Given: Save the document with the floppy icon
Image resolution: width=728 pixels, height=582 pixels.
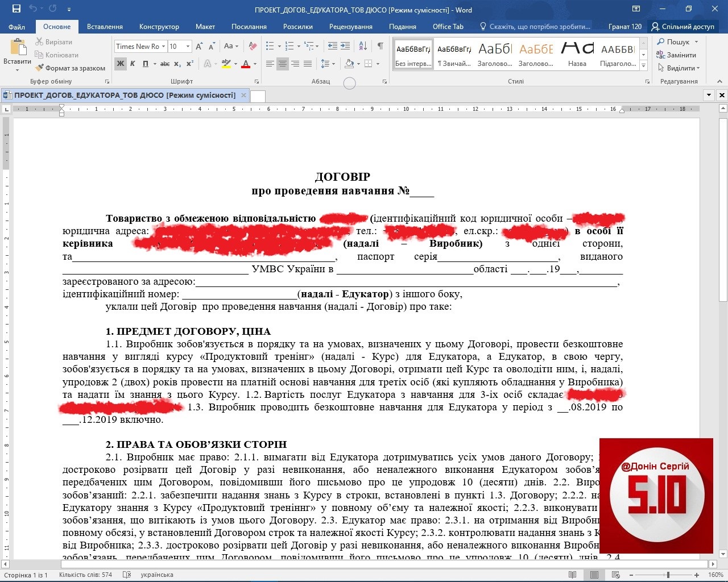Looking at the screenshot, I should pyautogui.click(x=16, y=9).
